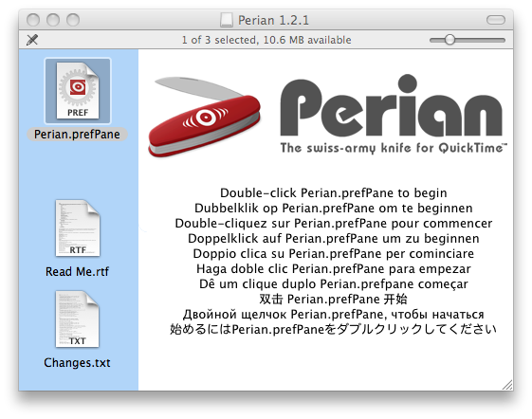Click the Perian 1.2.1 window title

(x=273, y=20)
